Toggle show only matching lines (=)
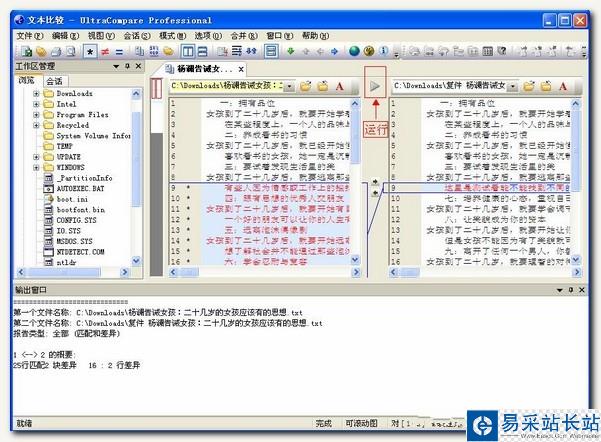This screenshot has height=442, width=601. click(119, 51)
